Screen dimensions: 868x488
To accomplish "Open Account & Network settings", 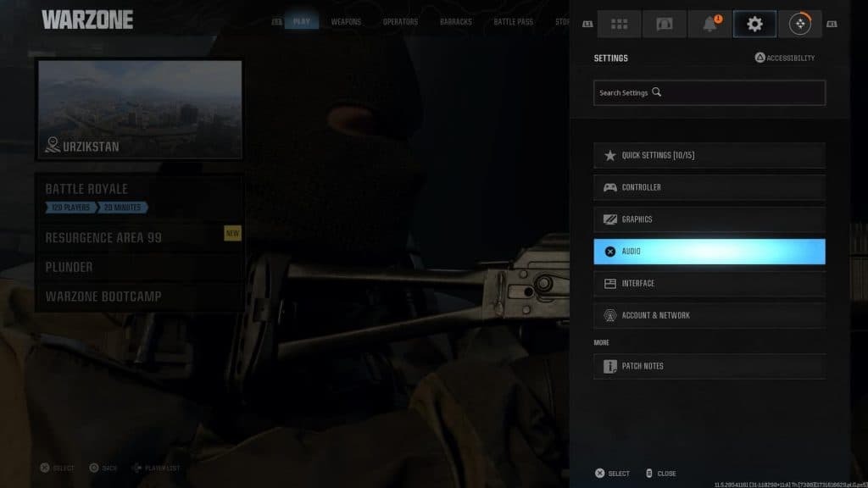I will coord(709,315).
